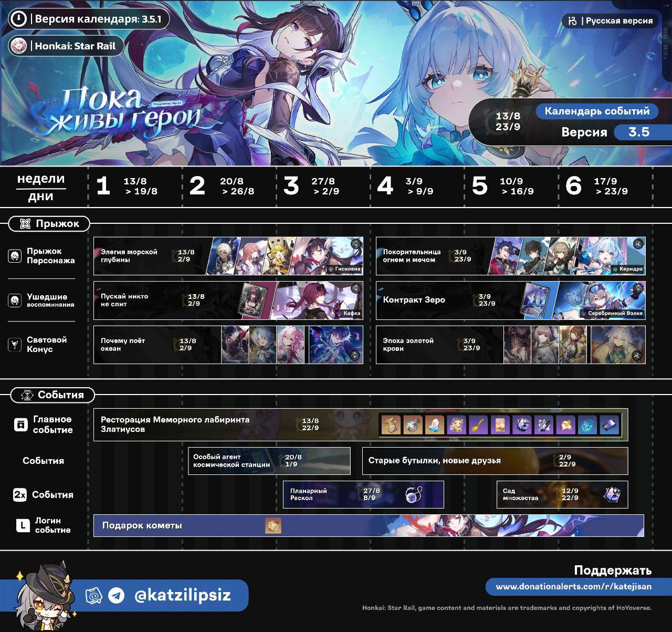Click the Логин событие L icon
This screenshot has height=632, width=672.
coord(23,525)
